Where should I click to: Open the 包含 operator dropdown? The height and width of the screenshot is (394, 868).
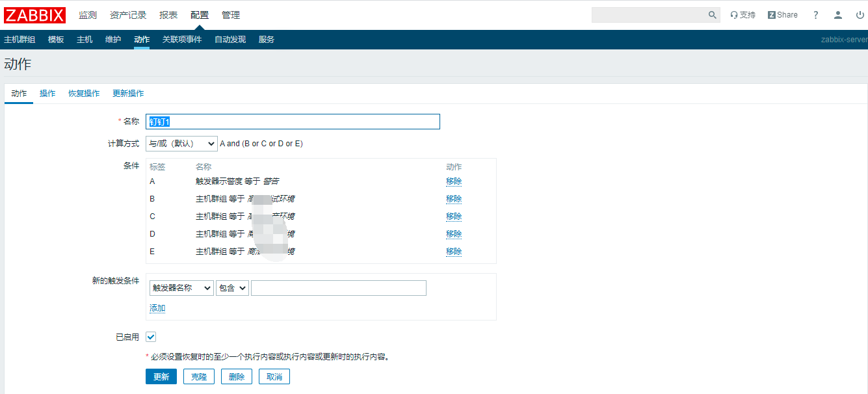click(x=232, y=288)
